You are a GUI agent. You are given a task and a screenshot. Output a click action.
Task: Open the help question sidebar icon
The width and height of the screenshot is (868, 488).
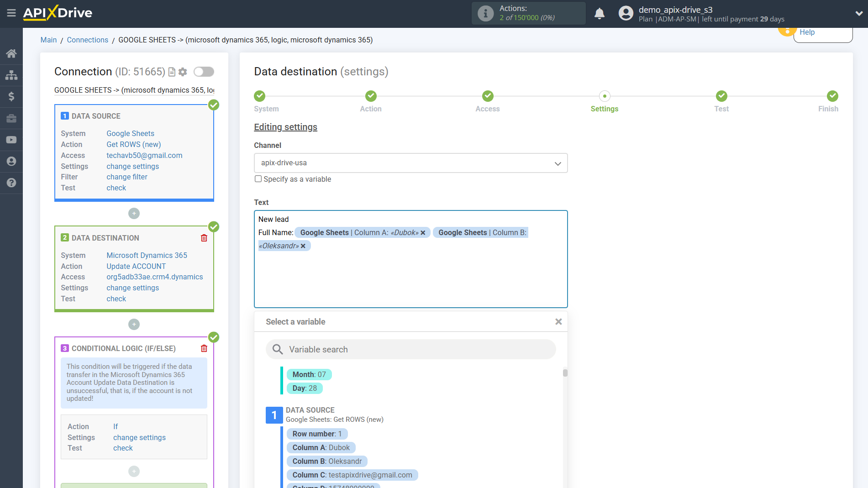tap(11, 183)
